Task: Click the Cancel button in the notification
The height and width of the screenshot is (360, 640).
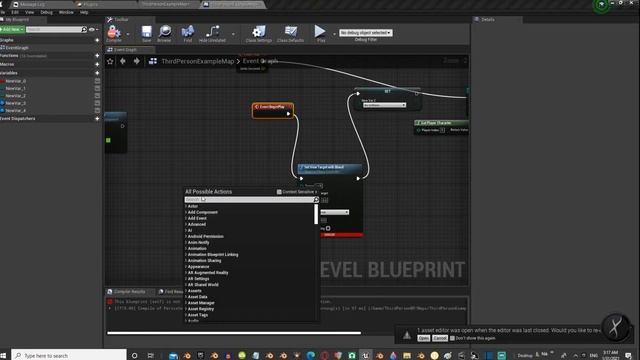Action: [x=440, y=338]
